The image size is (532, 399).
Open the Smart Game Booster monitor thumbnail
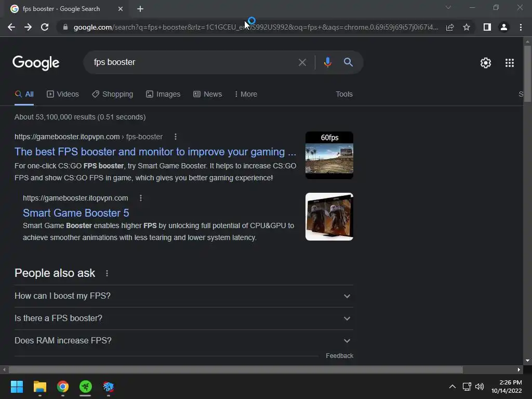coord(329,217)
